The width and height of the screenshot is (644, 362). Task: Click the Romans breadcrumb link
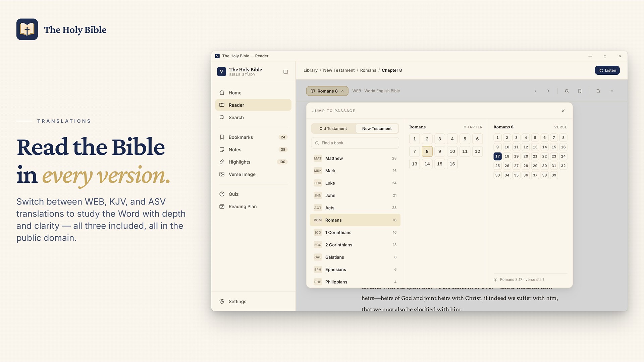coord(368,70)
